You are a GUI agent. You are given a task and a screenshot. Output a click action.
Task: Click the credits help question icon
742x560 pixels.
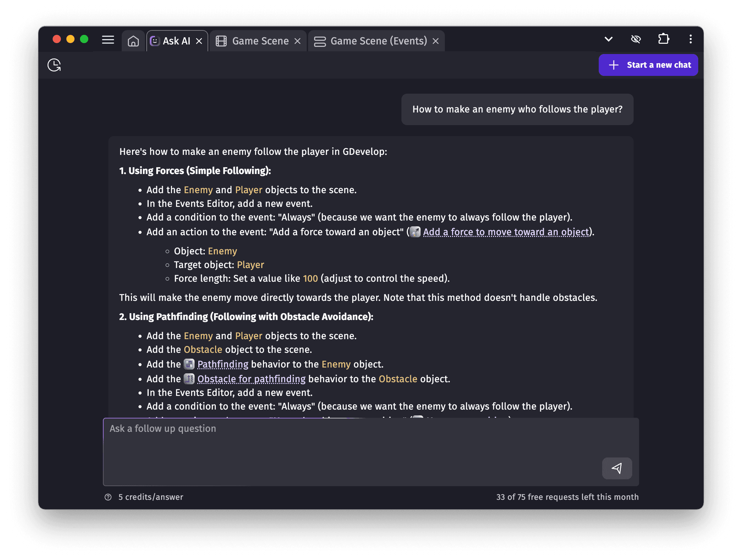click(x=108, y=497)
